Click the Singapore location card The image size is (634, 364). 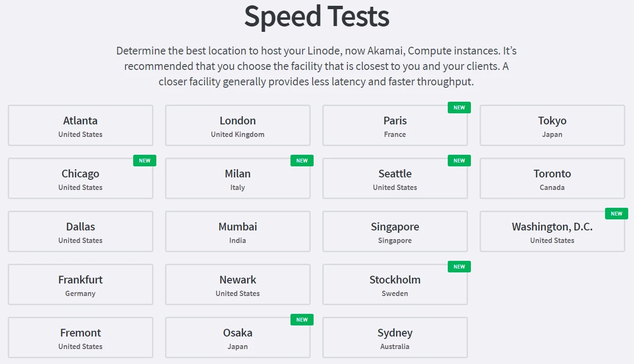(x=395, y=232)
